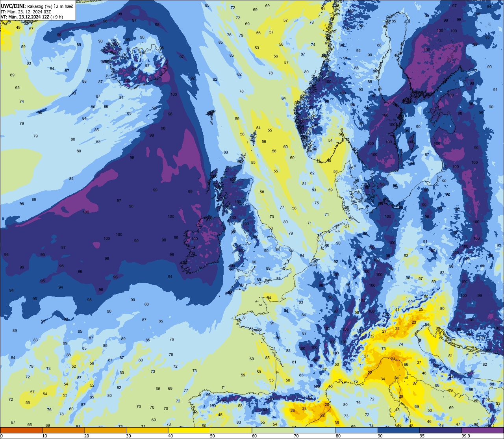The height and width of the screenshot is (439, 504).
Task: Click the 90–95% medium blue legend swatch
Action: click(x=398, y=430)
